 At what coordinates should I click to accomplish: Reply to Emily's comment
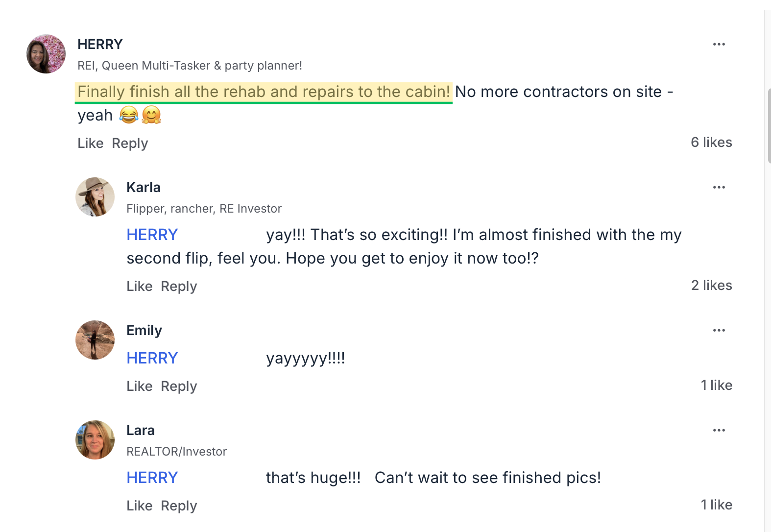(179, 386)
